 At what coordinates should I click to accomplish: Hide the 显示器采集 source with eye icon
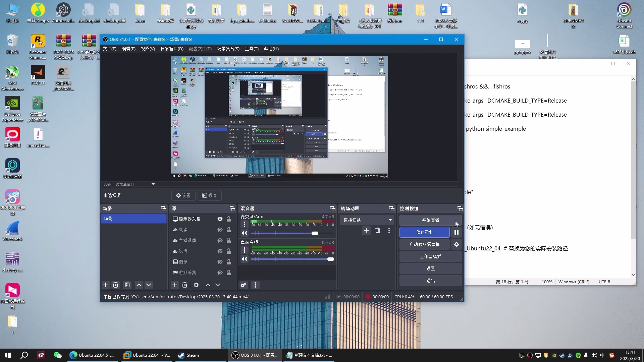pyautogui.click(x=220, y=219)
